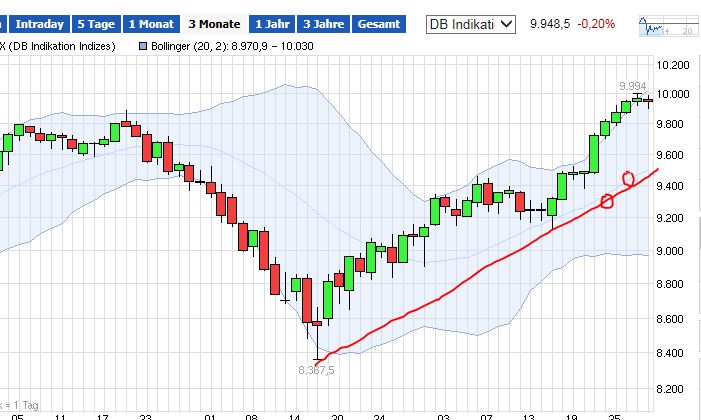Click the 9.948,5 price value
Image resolution: width=701 pixels, height=420 pixels.
tap(550, 24)
